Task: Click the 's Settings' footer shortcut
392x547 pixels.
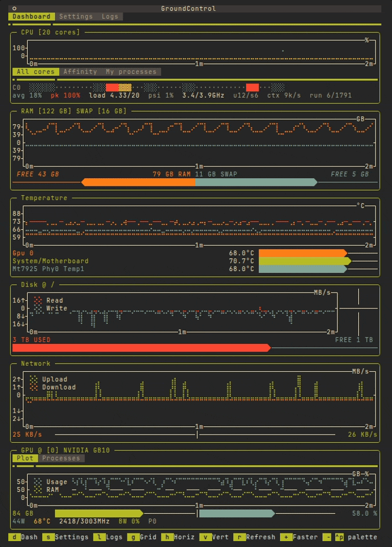Action: point(65,537)
